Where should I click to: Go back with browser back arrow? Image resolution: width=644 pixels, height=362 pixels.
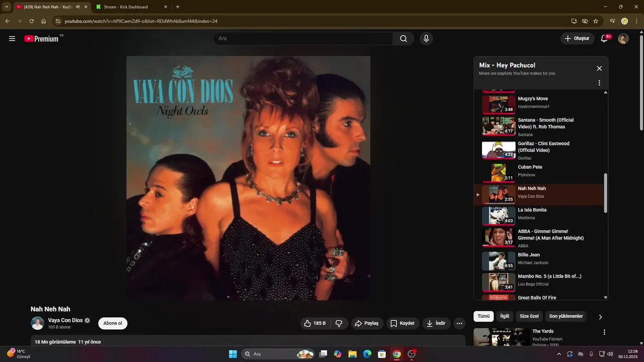[x=8, y=21]
